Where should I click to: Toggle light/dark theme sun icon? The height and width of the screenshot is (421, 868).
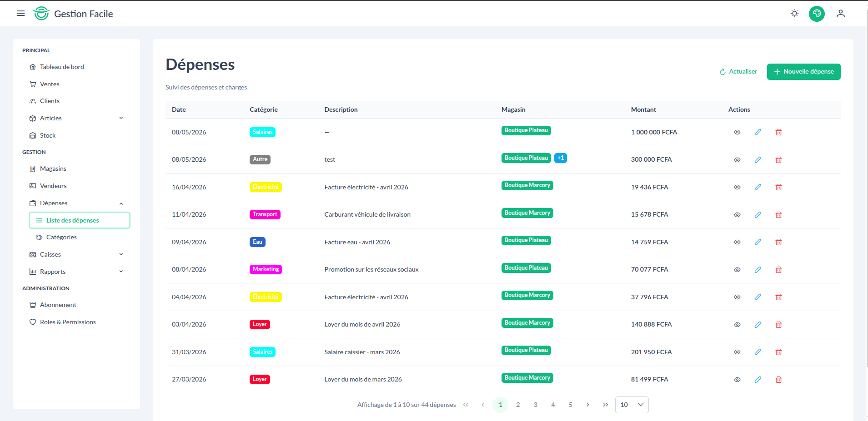[794, 14]
